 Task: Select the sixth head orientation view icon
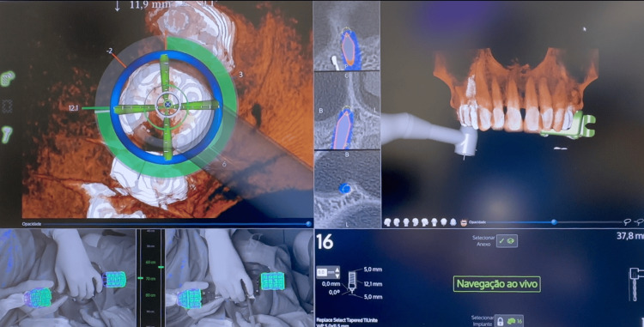[x=434, y=222]
